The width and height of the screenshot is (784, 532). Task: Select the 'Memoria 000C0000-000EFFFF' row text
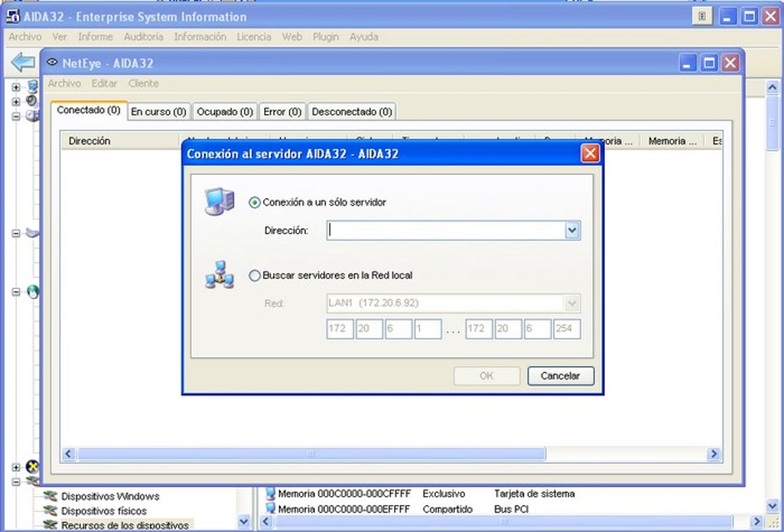click(344, 509)
